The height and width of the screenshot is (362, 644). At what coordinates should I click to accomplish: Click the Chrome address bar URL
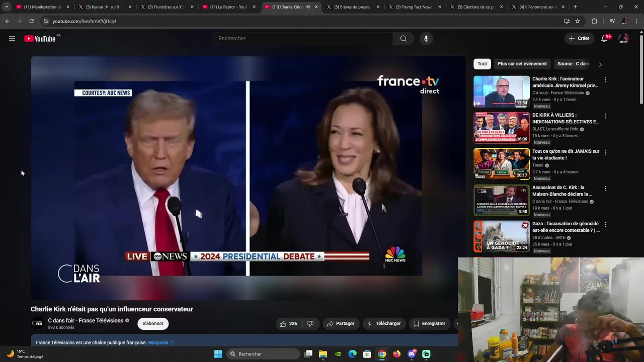point(85,21)
